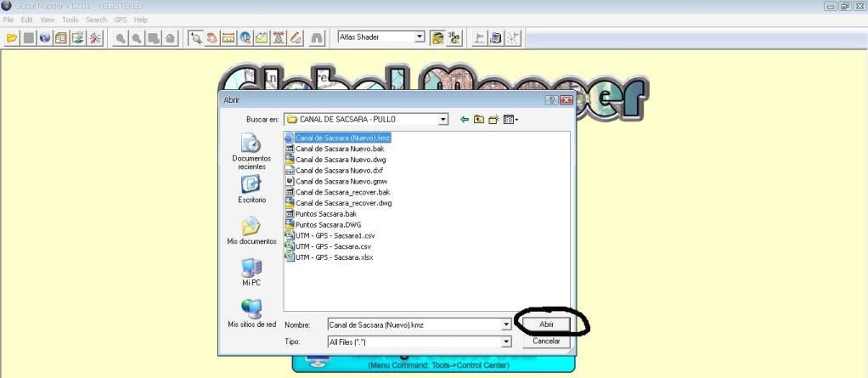Click the grey Save toolbar icon

[29, 37]
